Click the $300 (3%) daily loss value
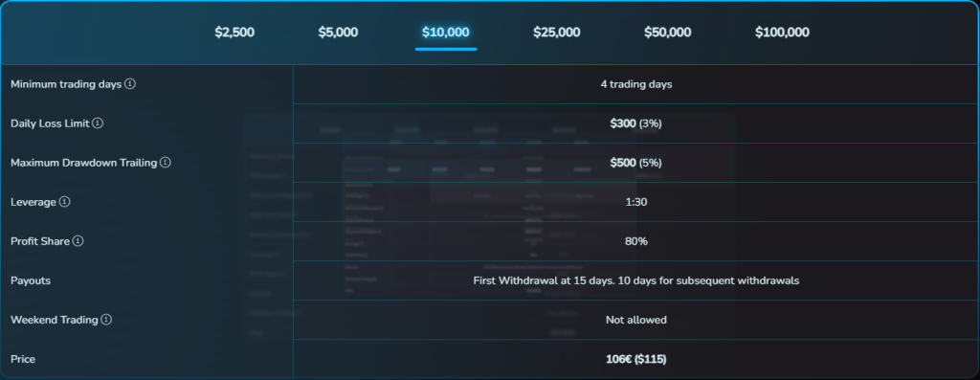Image resolution: width=980 pixels, height=380 pixels. pos(636,123)
